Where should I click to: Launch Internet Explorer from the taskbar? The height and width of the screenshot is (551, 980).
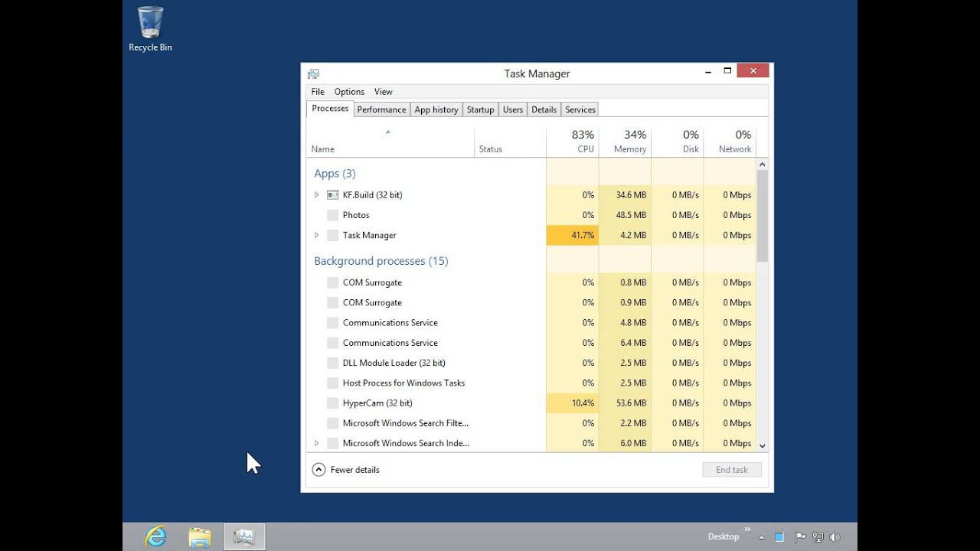click(x=156, y=536)
